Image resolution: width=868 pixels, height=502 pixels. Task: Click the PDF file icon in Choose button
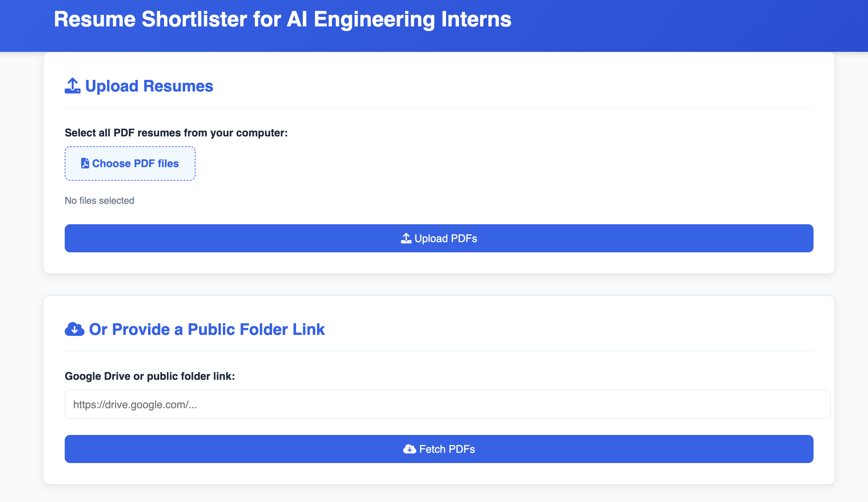click(85, 163)
